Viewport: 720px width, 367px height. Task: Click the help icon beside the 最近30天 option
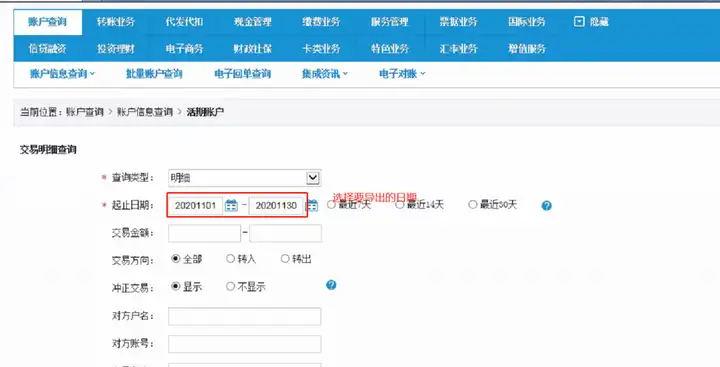point(546,205)
